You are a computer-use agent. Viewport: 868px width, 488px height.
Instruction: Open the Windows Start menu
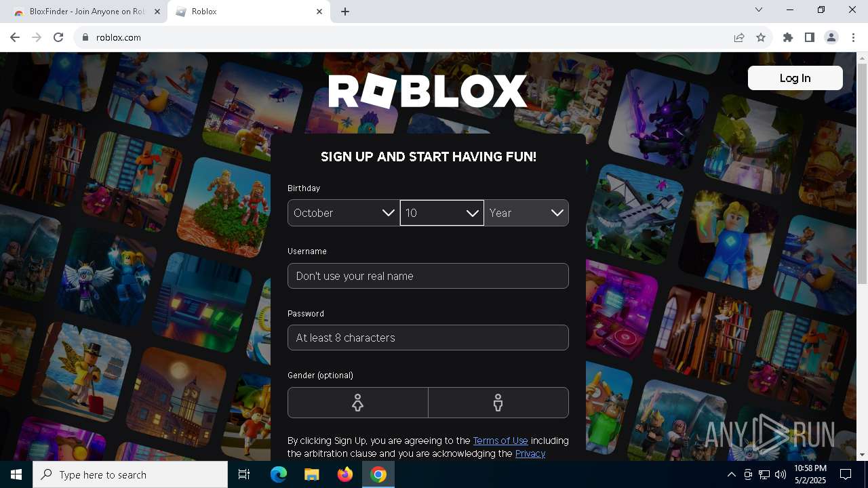pyautogui.click(x=16, y=474)
